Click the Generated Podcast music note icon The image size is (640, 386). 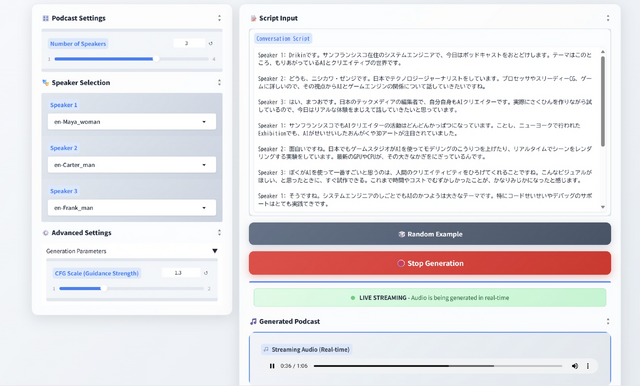[x=253, y=322]
